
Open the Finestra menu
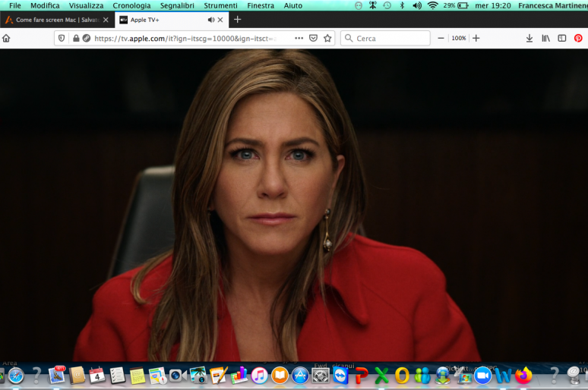(x=261, y=5)
